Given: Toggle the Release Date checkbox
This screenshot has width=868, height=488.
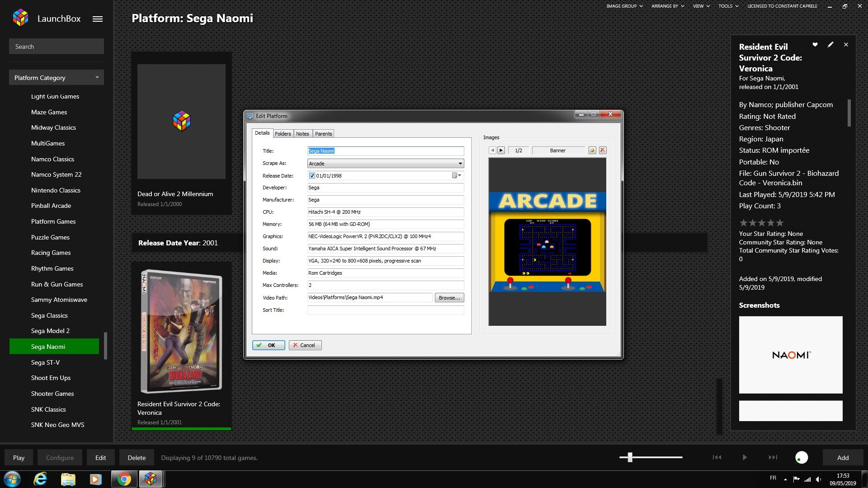Looking at the screenshot, I should [x=312, y=176].
